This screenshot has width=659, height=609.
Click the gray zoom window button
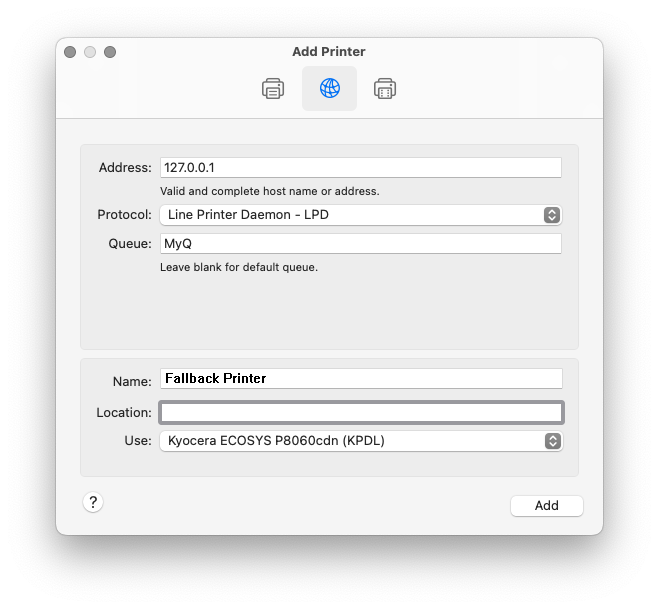[110, 52]
